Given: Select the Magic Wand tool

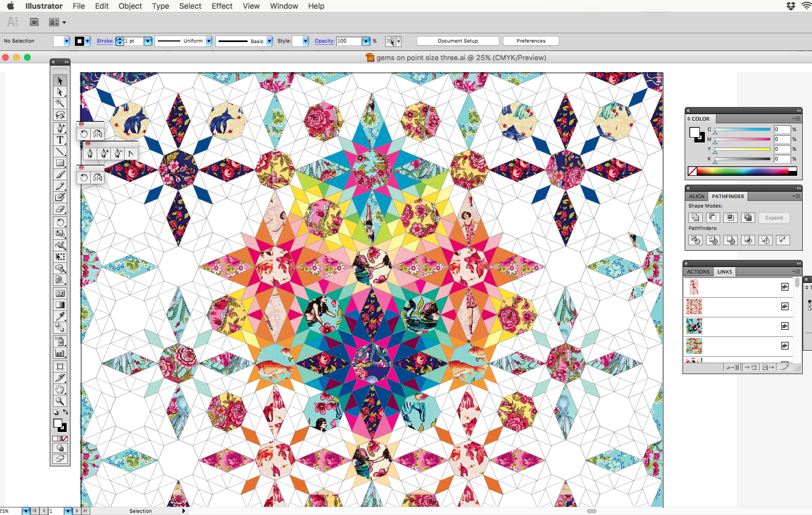Looking at the screenshot, I should (60, 103).
